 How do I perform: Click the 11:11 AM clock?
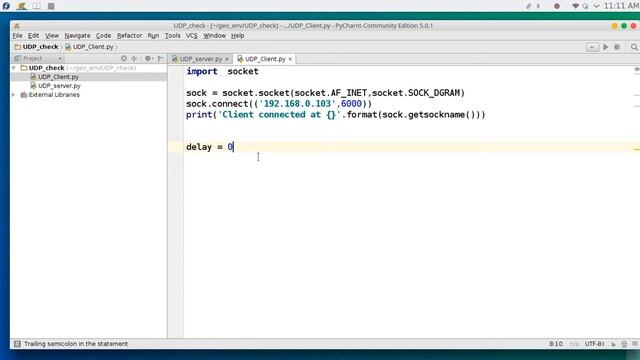(x=621, y=6)
